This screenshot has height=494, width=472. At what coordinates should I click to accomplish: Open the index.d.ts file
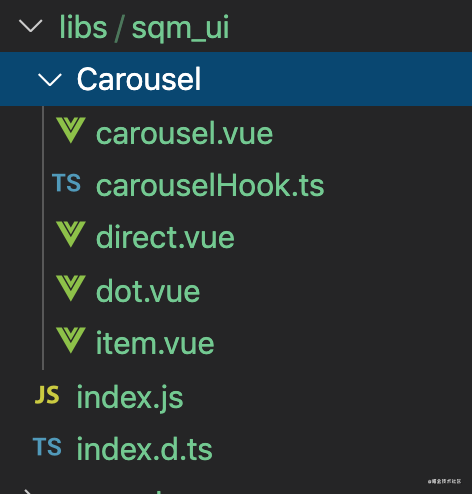coord(144,449)
